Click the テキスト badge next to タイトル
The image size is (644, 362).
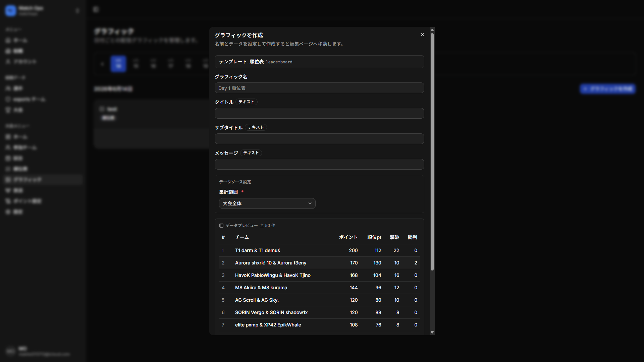point(247,102)
